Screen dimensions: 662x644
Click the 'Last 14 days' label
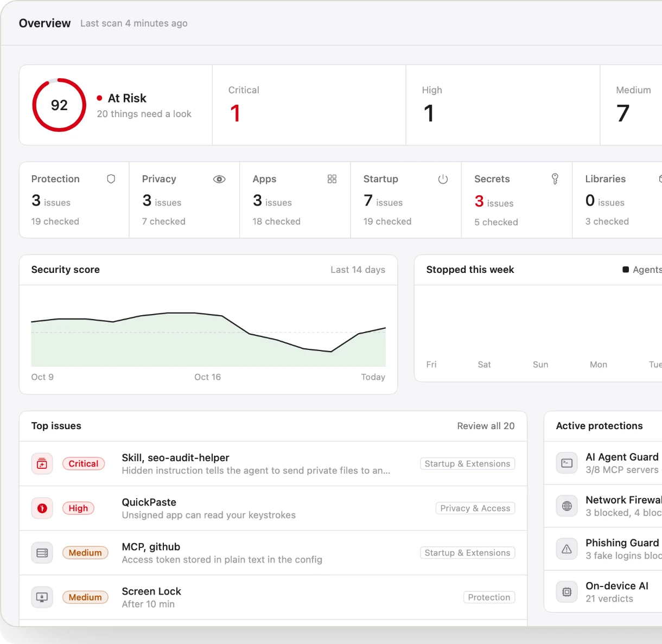tap(358, 270)
